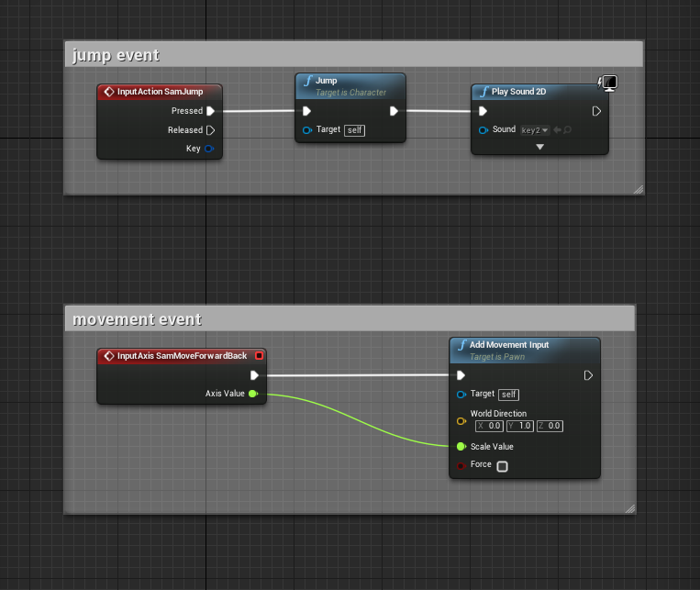
Task: Select the movement event comment box title
Action: [137, 319]
